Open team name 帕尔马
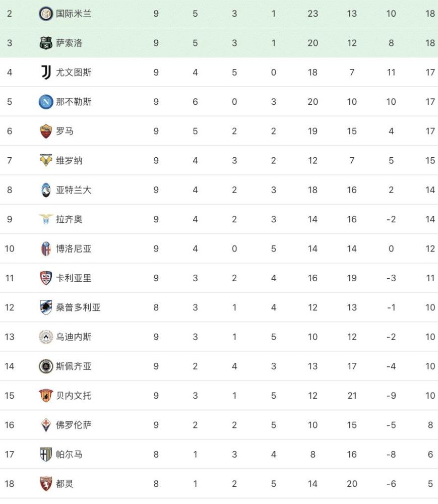438x504 pixels. tap(69, 455)
